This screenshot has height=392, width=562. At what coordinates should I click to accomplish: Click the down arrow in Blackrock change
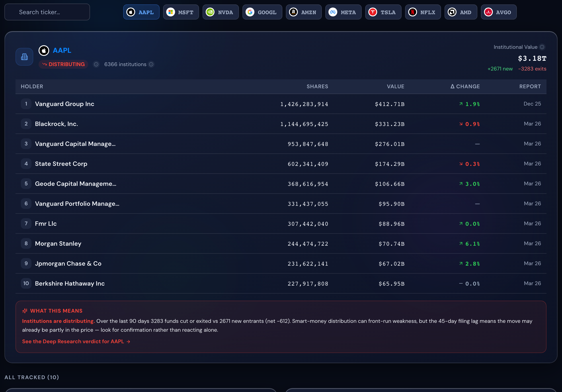click(x=461, y=124)
